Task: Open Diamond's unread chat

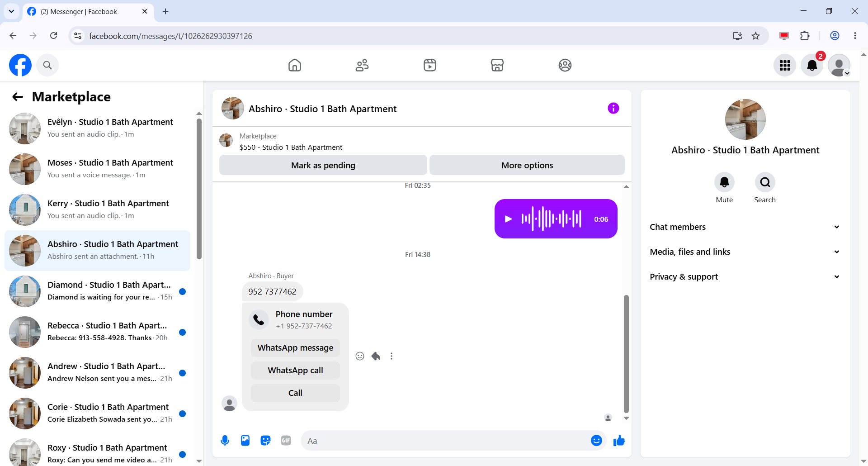Action: [97, 291]
